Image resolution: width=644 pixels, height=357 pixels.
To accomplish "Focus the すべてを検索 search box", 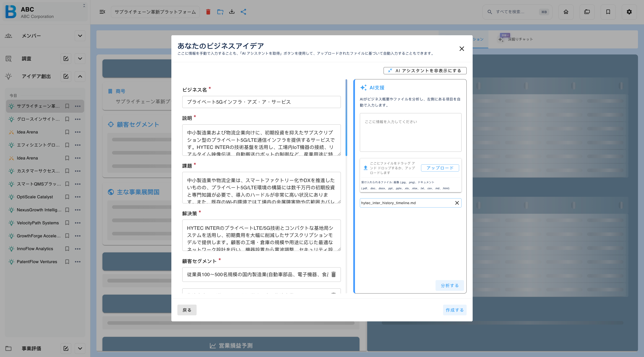I will pyautogui.click(x=517, y=12).
